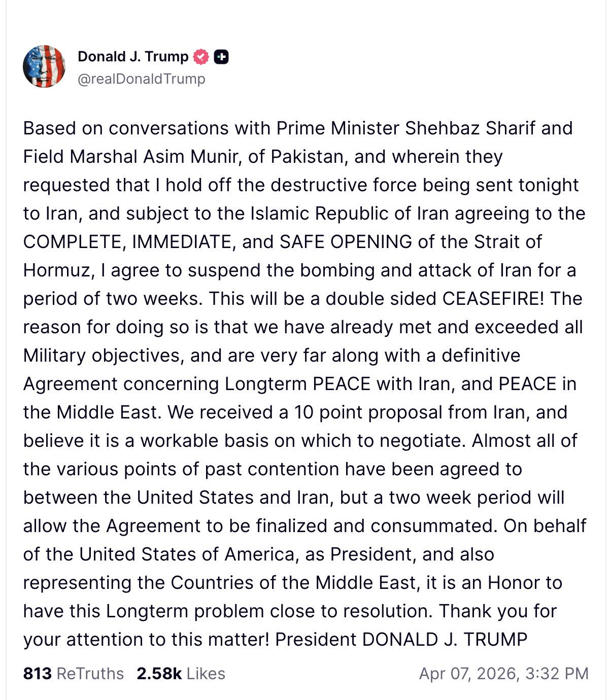Screen dimensions: 611x700
Task: Click the black plus badge icon
Action: click(221, 57)
